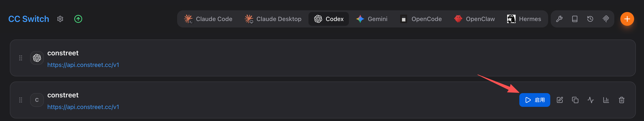Select the Gemini tab
Screen dimensions: 644x121
[372, 19]
